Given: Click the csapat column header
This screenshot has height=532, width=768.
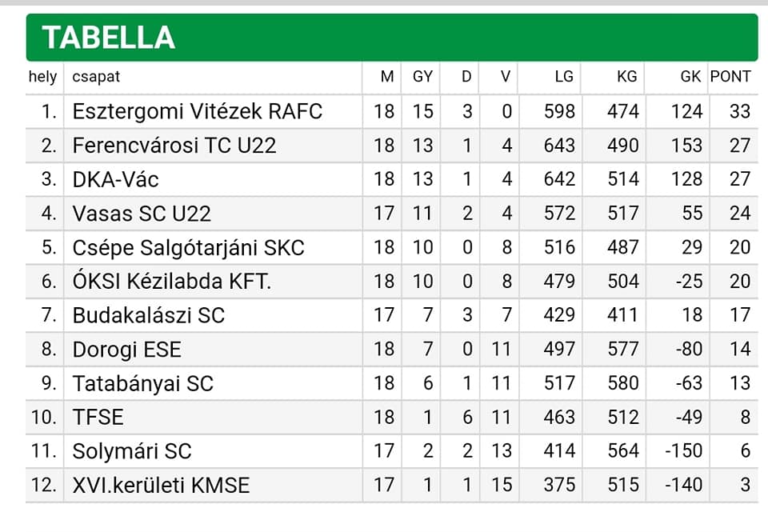Looking at the screenshot, I should (x=96, y=77).
